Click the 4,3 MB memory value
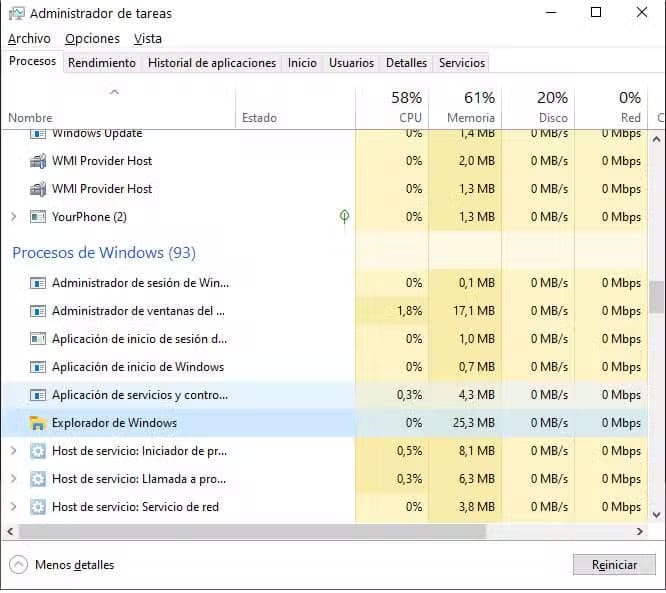This screenshot has width=666, height=593. click(x=477, y=395)
